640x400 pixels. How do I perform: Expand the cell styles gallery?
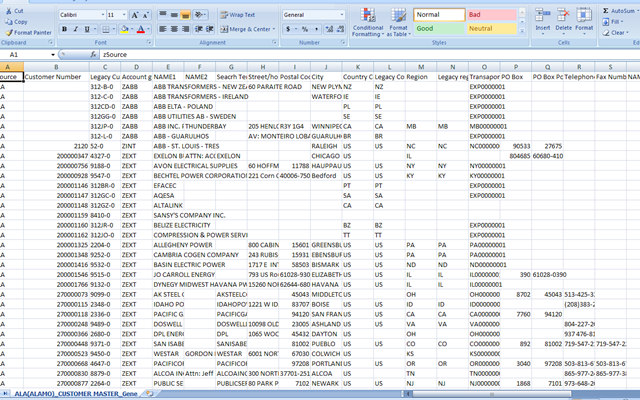coord(522,31)
